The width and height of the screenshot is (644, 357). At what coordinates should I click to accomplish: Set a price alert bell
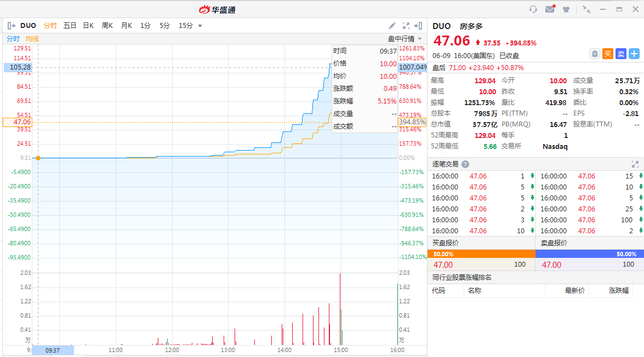coord(594,54)
